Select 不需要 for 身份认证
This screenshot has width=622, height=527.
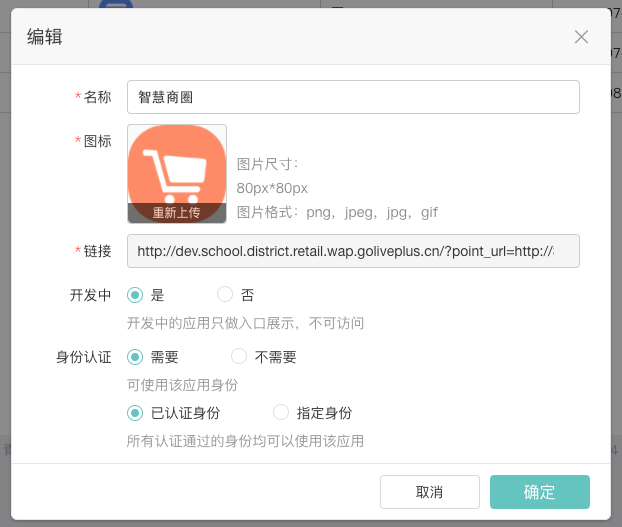(x=239, y=356)
